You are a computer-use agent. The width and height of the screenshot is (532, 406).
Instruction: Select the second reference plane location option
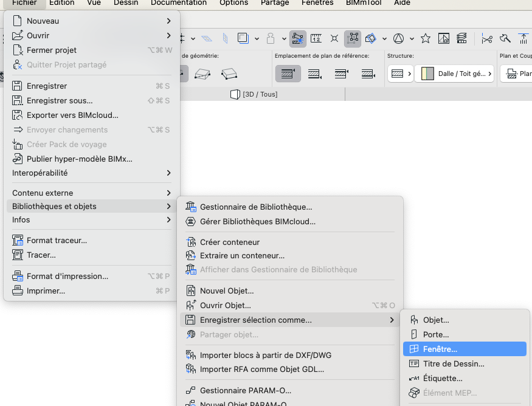click(315, 74)
